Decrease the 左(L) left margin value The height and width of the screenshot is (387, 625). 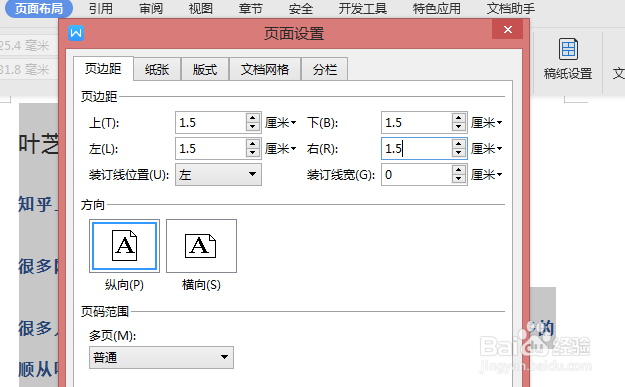[x=253, y=153]
